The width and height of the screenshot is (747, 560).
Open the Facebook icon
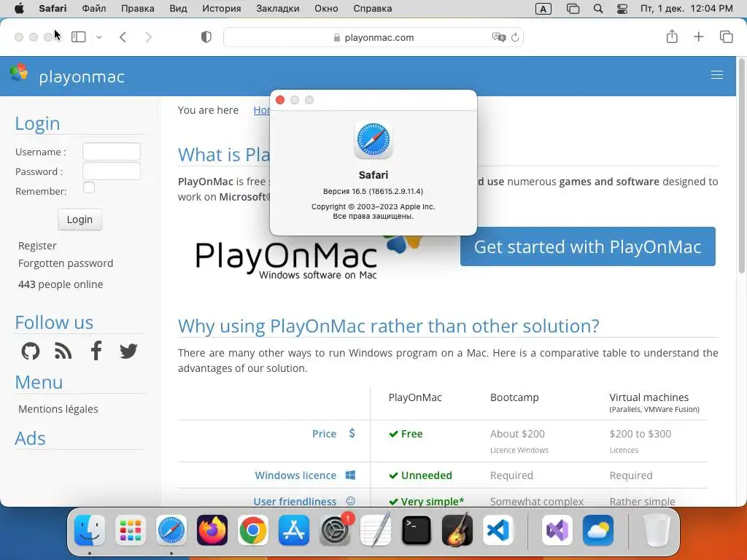[96, 351]
